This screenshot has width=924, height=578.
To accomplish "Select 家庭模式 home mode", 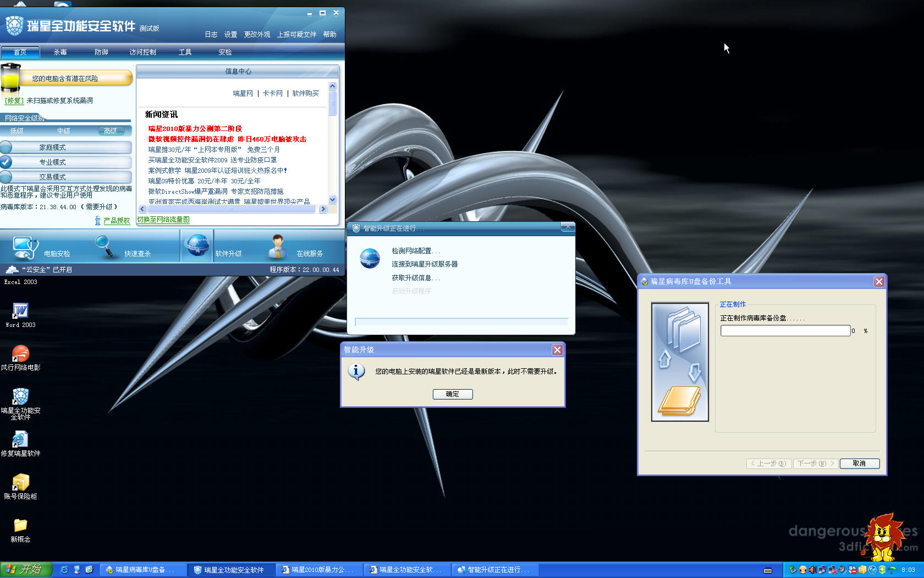I will point(53,148).
